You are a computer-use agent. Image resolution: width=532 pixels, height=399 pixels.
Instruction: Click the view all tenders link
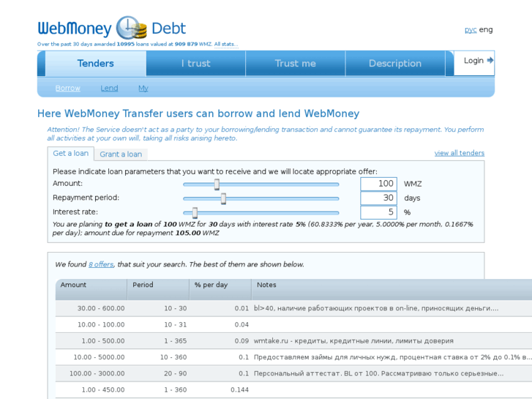460,153
